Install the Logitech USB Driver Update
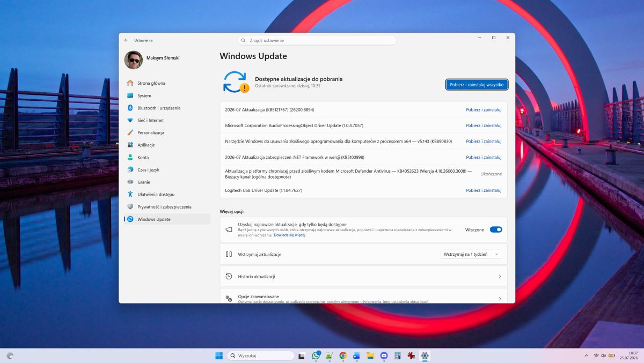Screen dimensions: 644x363 (x=484, y=190)
